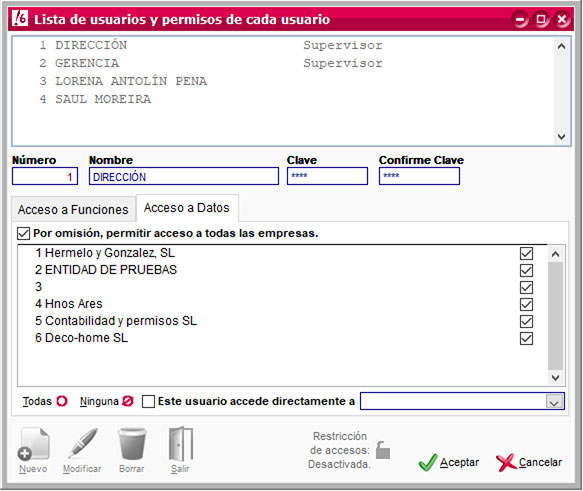Confirm changes with Aceptar
Image resolution: width=583 pixels, height=491 pixels.
pos(449,462)
